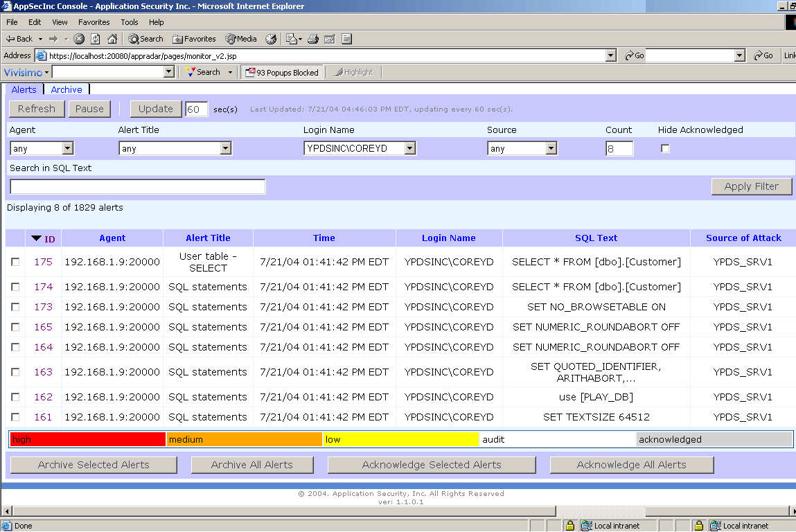Click the Search in SQL Text field
This screenshot has width=796, height=532.
click(x=138, y=186)
